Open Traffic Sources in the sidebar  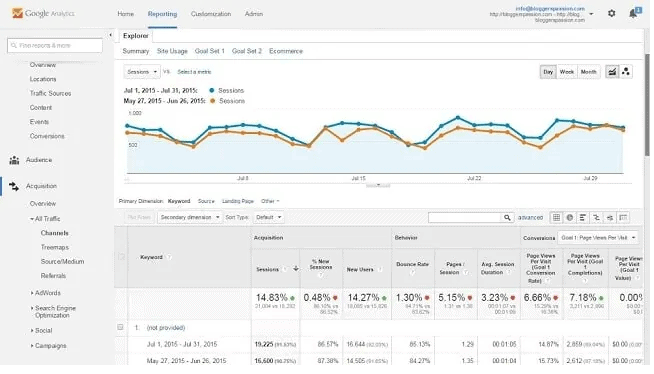pos(50,93)
